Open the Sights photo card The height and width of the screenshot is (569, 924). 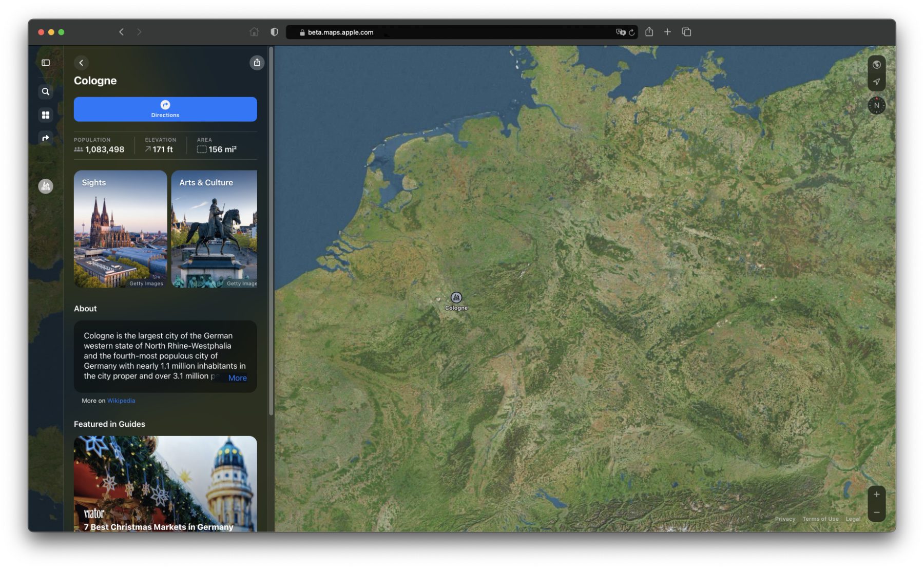(120, 229)
